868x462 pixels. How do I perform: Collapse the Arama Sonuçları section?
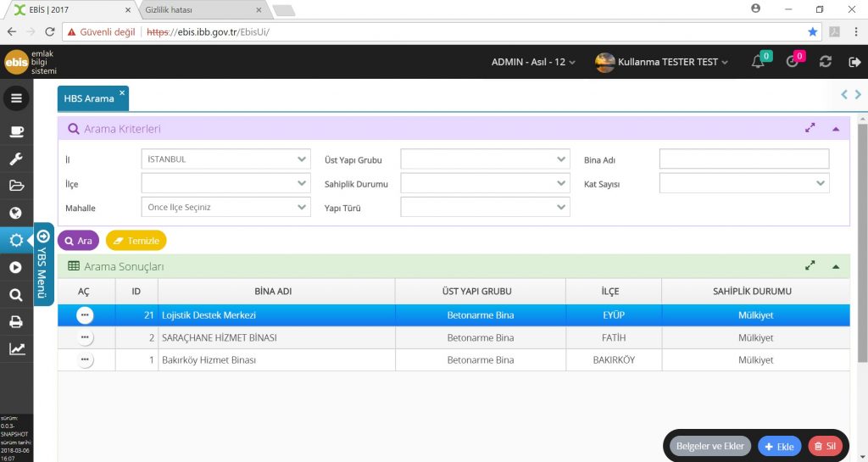835,267
